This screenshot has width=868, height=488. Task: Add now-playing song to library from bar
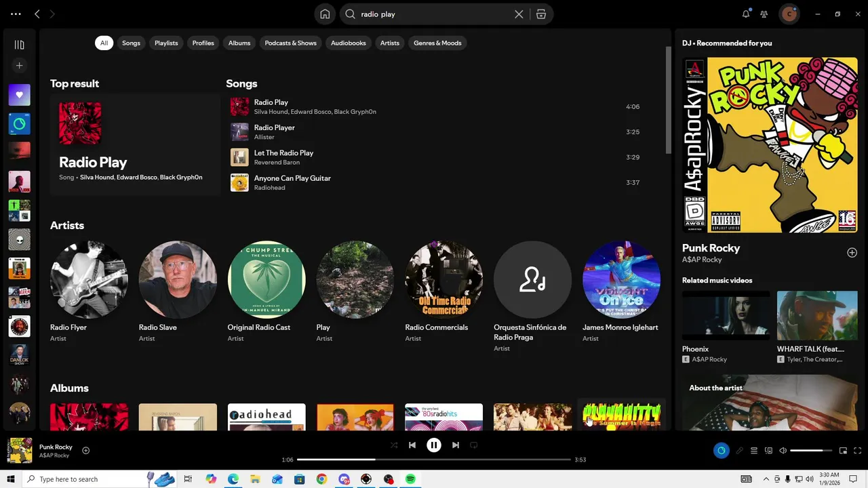click(x=85, y=451)
